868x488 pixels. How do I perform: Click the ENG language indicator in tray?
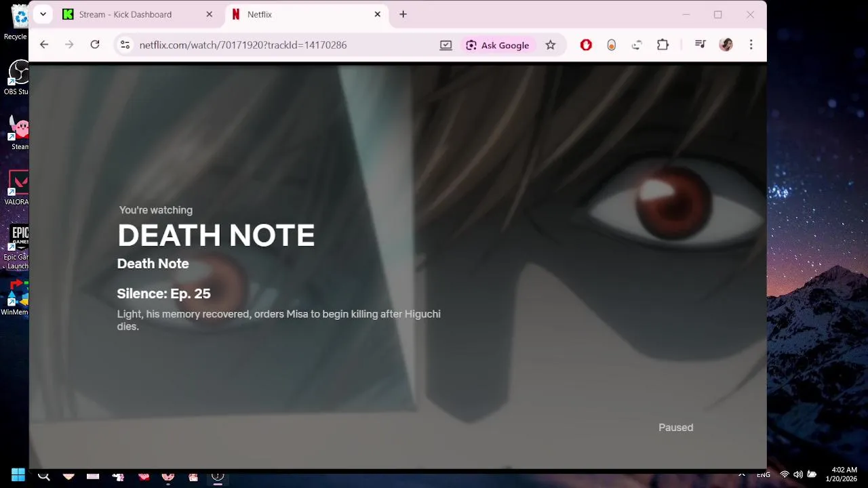pyautogui.click(x=764, y=474)
